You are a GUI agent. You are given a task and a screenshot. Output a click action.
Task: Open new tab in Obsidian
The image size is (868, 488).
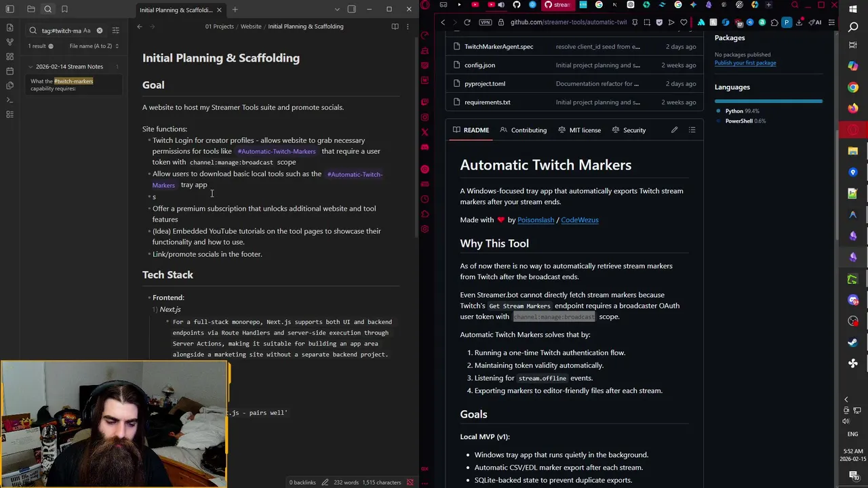tap(235, 9)
